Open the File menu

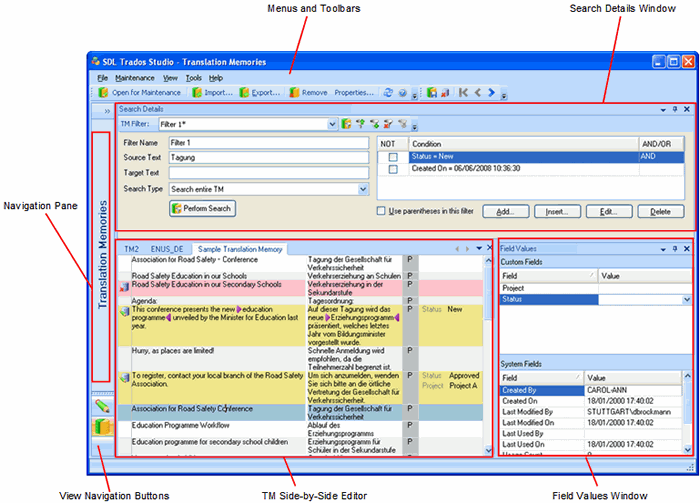pyautogui.click(x=103, y=78)
